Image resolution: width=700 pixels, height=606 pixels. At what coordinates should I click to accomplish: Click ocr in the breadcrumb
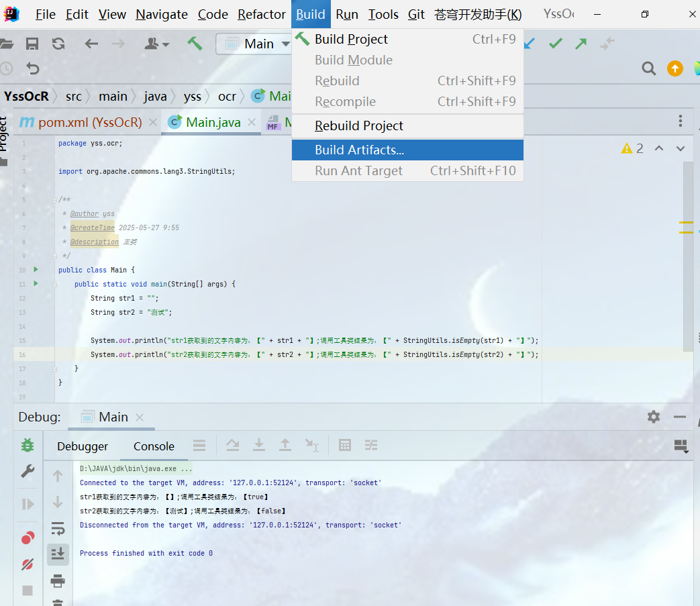pyautogui.click(x=227, y=97)
